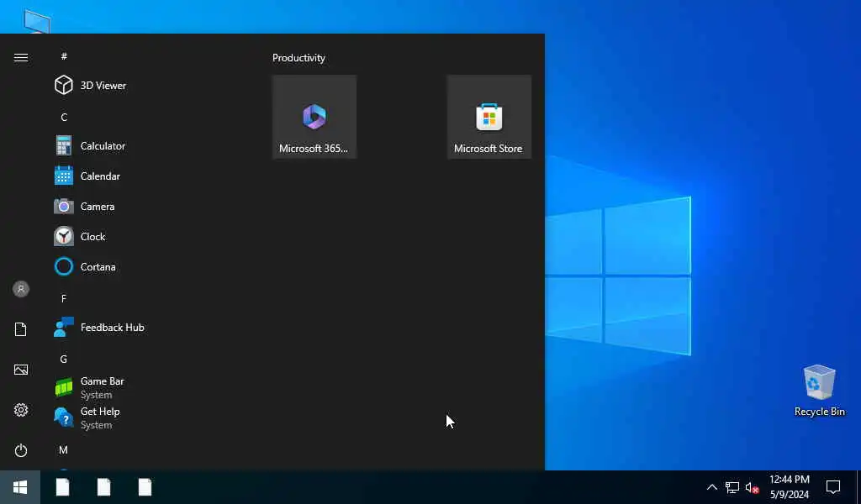861x504 pixels.
Task: Select the desktop icon above the Start menu
Action: [x=37, y=21]
